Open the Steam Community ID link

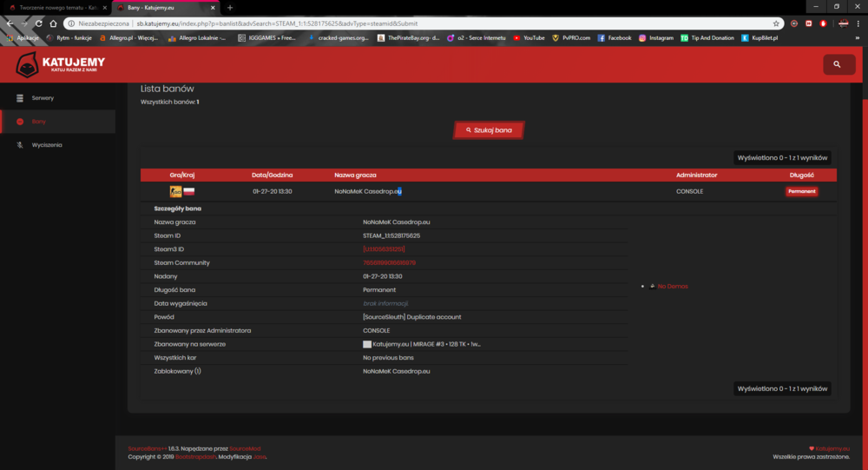[389, 262]
